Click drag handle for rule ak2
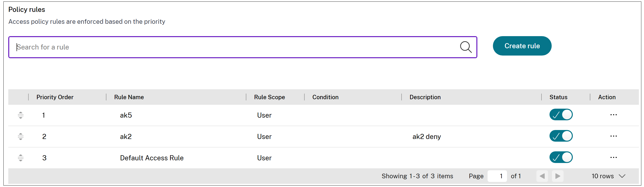Screen dimensions: 644x187 coord(21,136)
